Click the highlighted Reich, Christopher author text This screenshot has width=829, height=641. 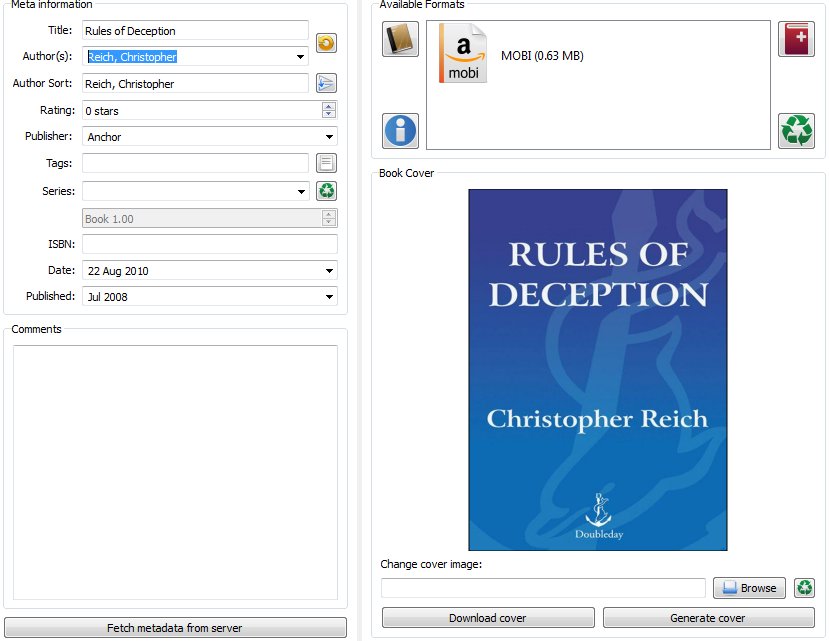click(x=132, y=57)
